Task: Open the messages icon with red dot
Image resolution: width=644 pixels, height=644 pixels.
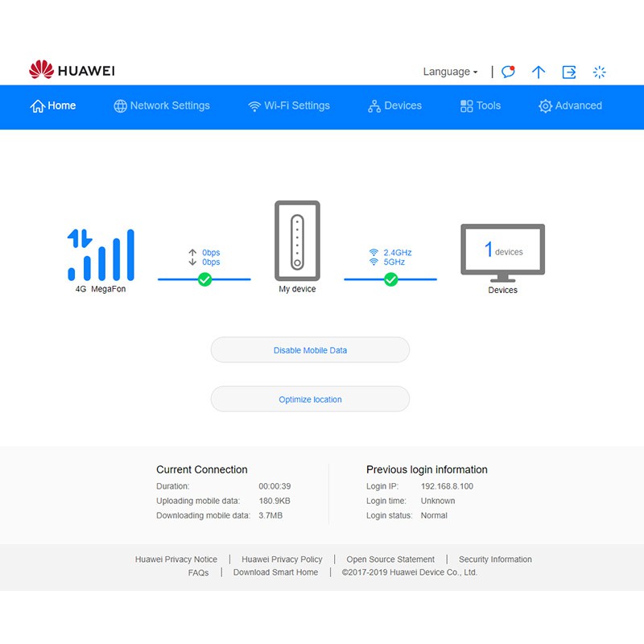Action: pyautogui.click(x=508, y=72)
